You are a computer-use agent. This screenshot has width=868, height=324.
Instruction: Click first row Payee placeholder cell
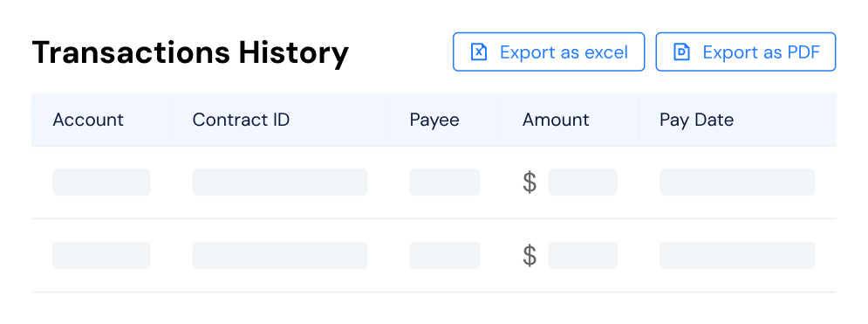pos(445,183)
